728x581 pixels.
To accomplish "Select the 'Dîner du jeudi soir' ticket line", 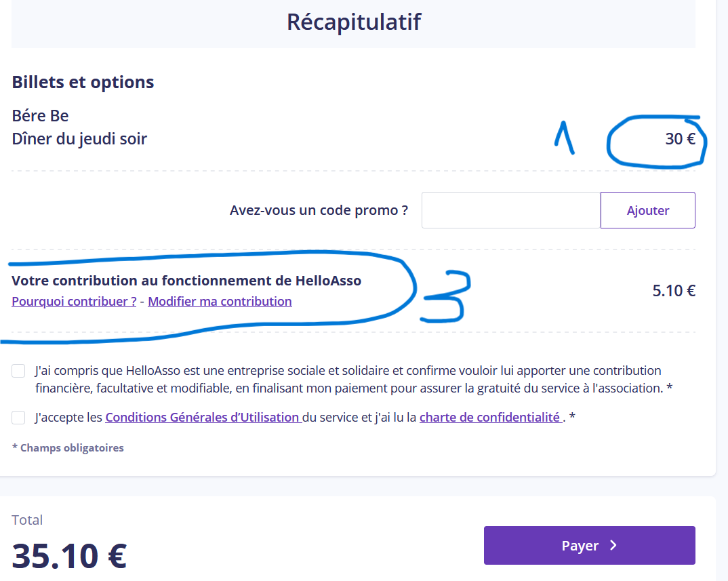I will tap(79, 139).
